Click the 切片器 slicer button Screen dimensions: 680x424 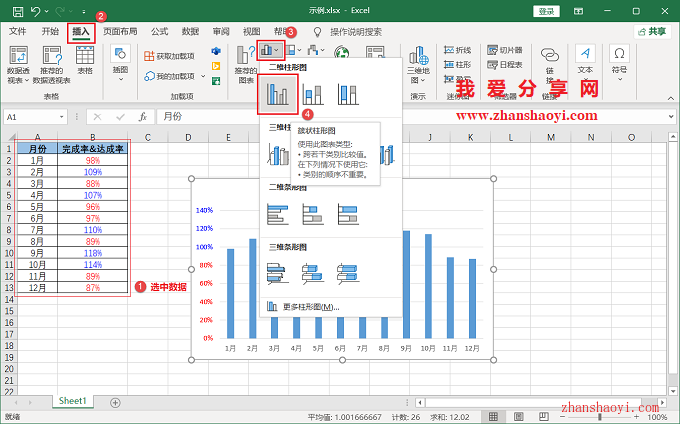click(x=505, y=50)
